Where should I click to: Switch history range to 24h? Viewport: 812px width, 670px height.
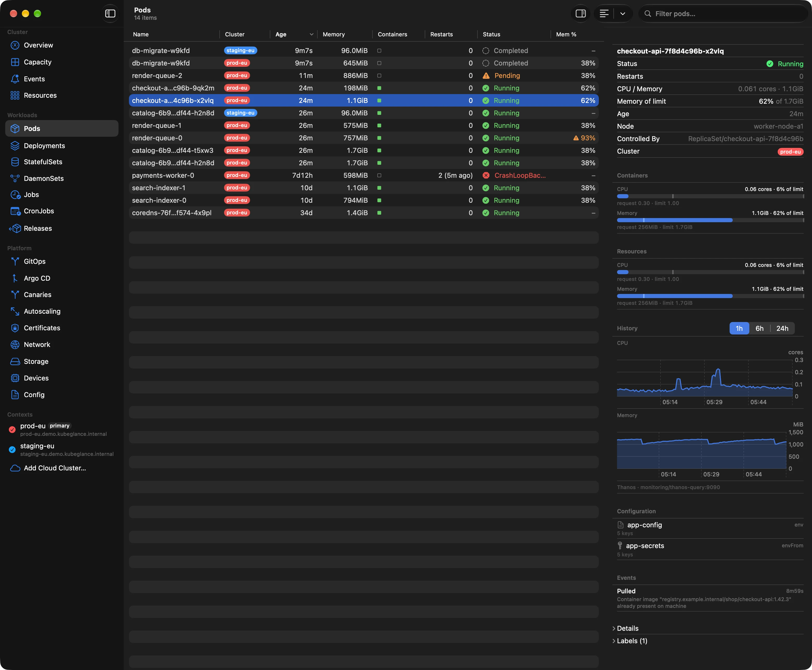[x=782, y=329]
